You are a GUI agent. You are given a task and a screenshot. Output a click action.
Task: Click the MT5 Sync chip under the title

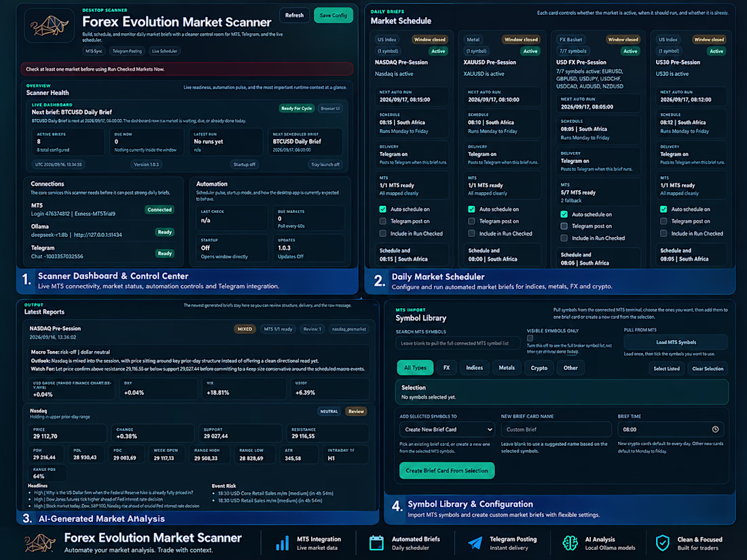click(x=94, y=51)
